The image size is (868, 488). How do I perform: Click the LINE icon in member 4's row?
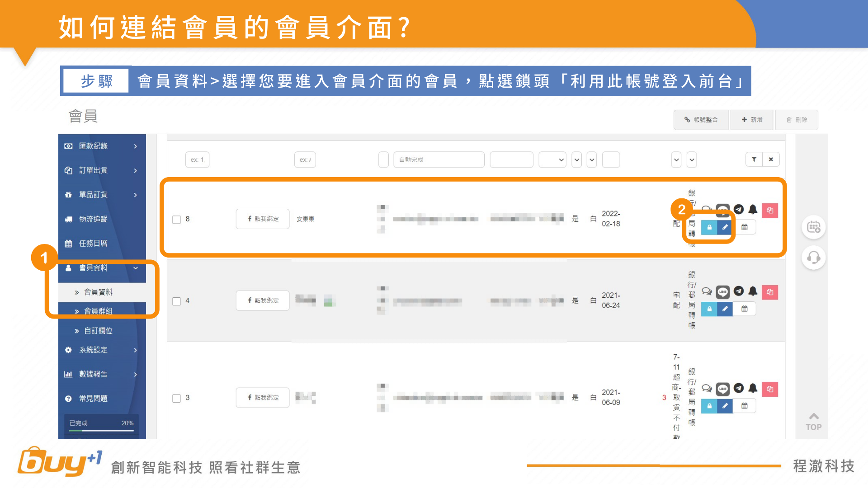pos(722,292)
